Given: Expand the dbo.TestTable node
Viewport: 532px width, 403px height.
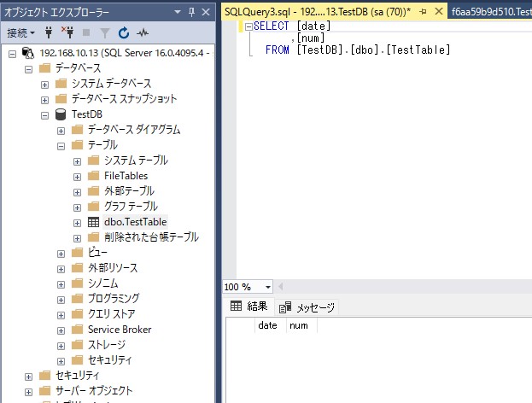Looking at the screenshot, I should [78, 223].
